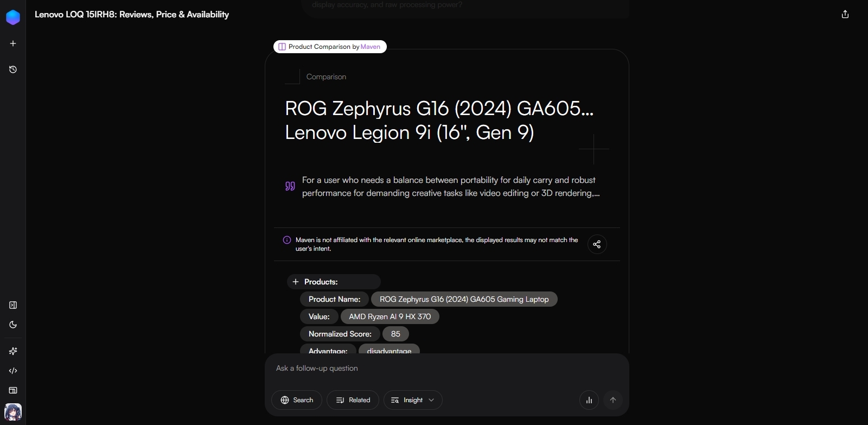Open the history clock icon
The width and height of the screenshot is (868, 425).
[13, 69]
